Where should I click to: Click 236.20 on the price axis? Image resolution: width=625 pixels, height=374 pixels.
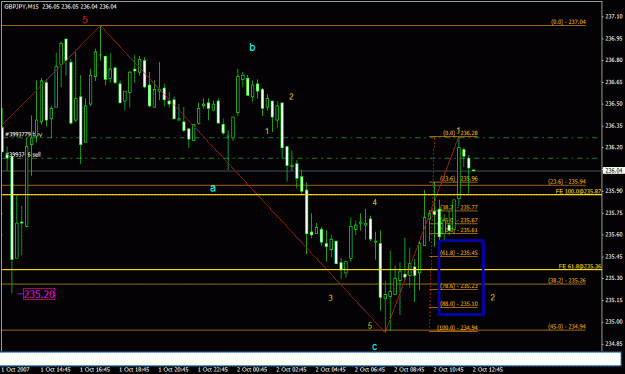(x=614, y=147)
